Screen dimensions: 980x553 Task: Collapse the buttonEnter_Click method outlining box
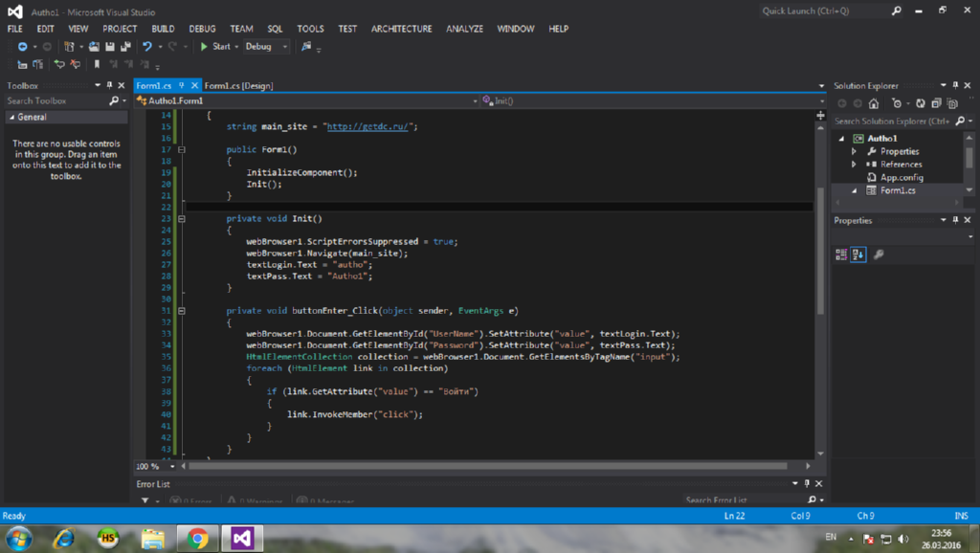tap(181, 311)
